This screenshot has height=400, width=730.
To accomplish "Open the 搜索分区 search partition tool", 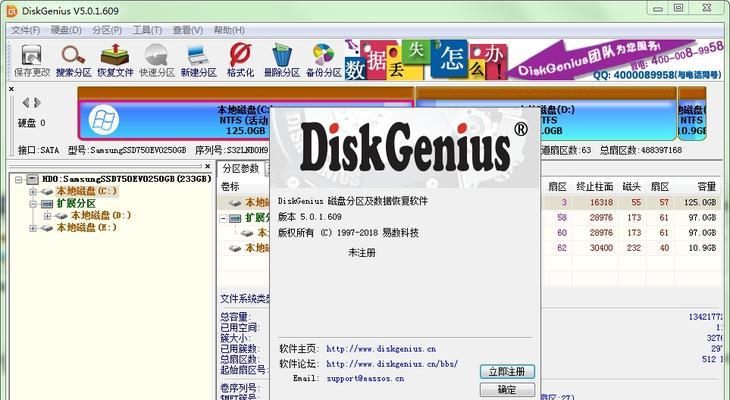I will (x=73, y=61).
